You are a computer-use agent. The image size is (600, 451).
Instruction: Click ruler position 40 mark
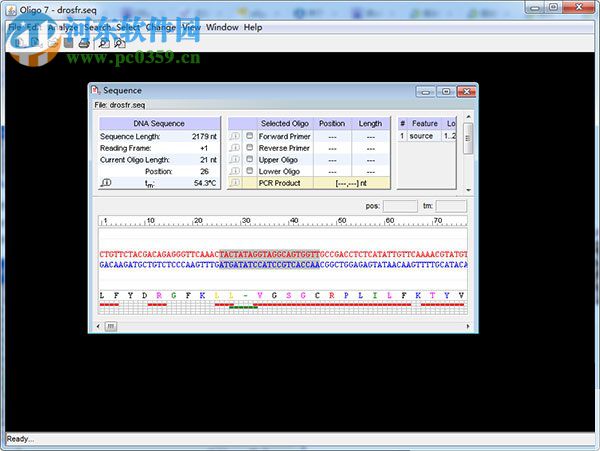(294, 221)
